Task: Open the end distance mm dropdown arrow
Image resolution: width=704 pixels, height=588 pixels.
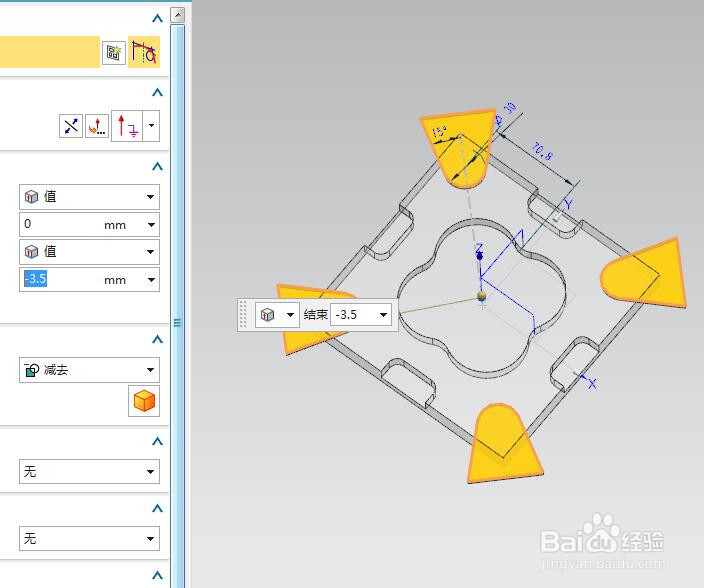Action: point(151,280)
